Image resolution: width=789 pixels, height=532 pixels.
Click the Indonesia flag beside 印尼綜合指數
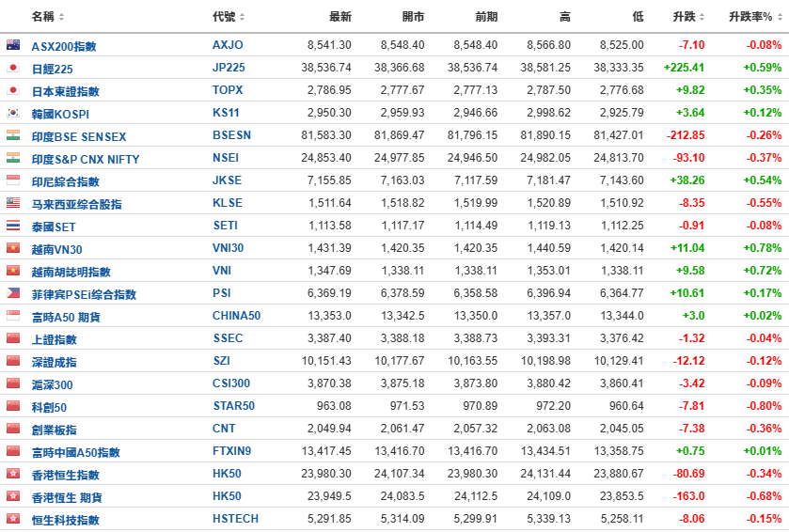pyautogui.click(x=13, y=180)
